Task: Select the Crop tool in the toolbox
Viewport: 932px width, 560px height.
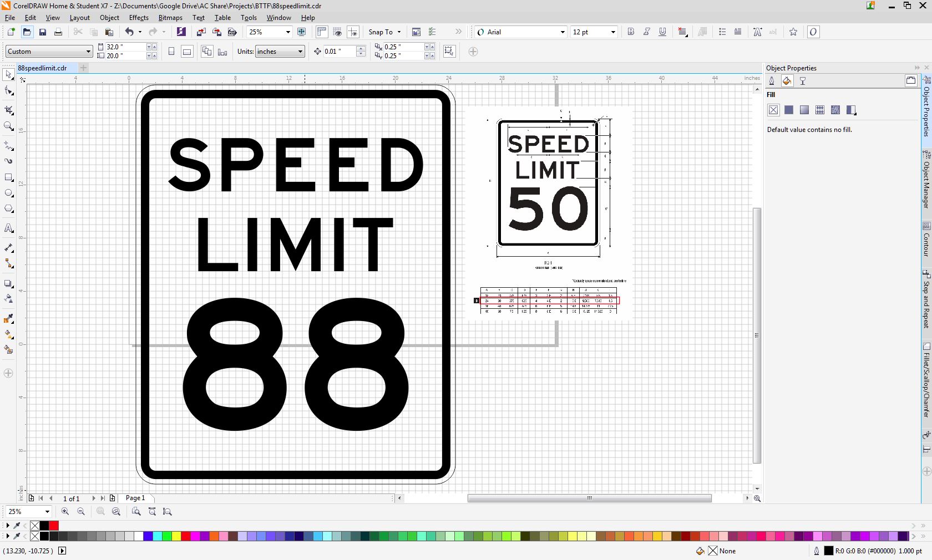Action: (8, 110)
